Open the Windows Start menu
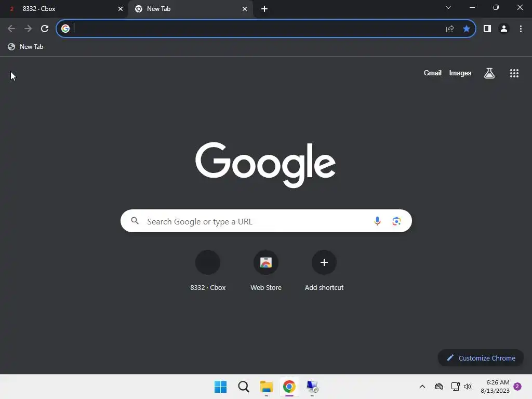This screenshot has width=532, height=399. pos(220,387)
